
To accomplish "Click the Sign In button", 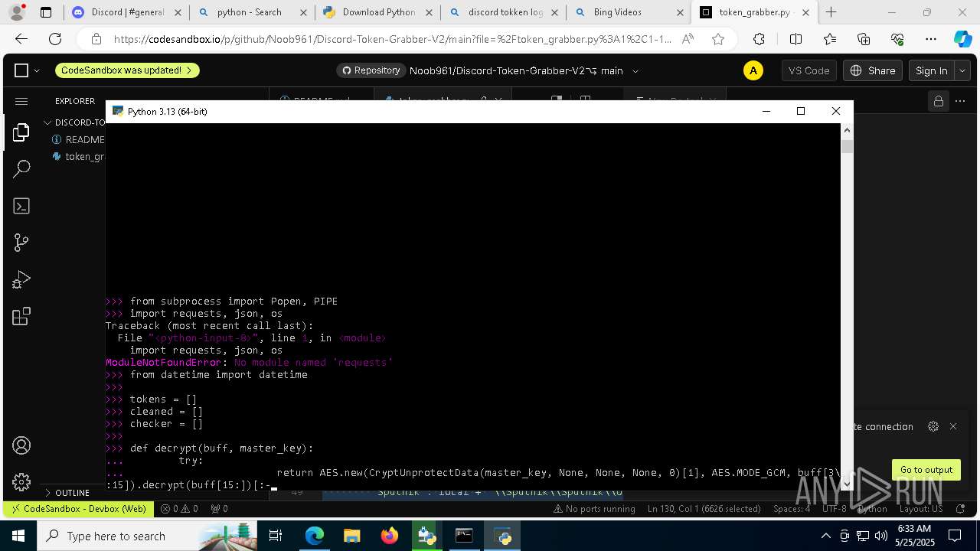I will point(932,70).
